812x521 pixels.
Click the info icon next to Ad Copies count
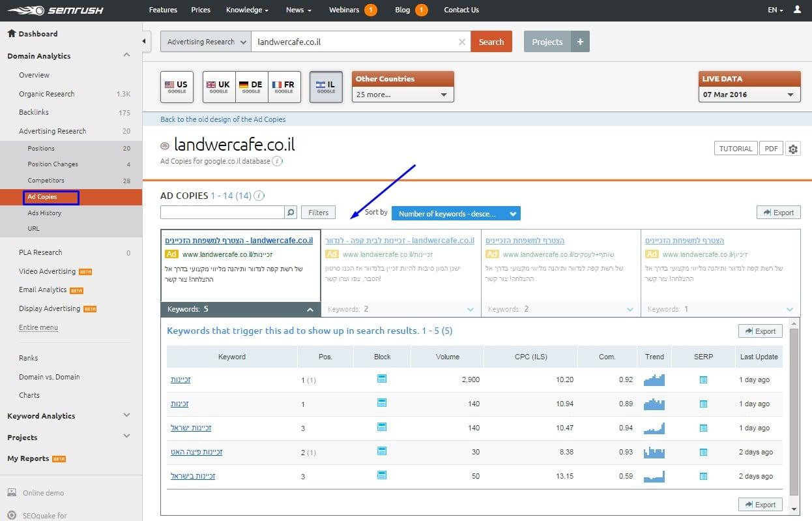(x=259, y=196)
